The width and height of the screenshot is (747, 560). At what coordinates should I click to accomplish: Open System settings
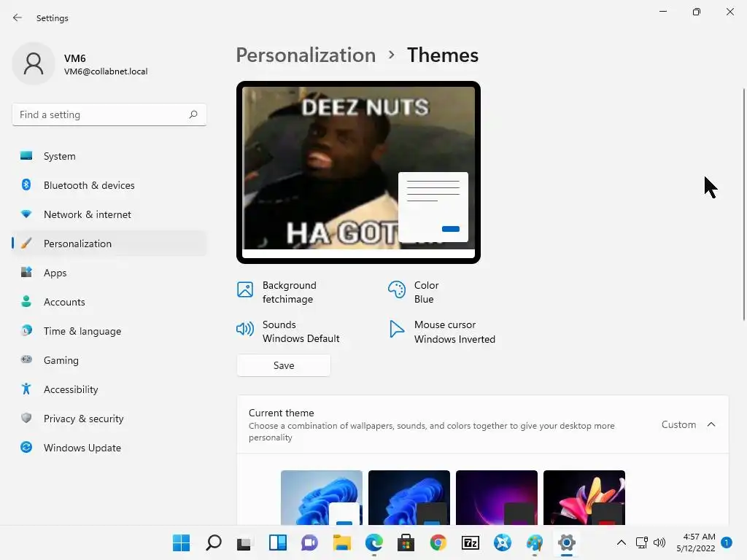pos(109,156)
